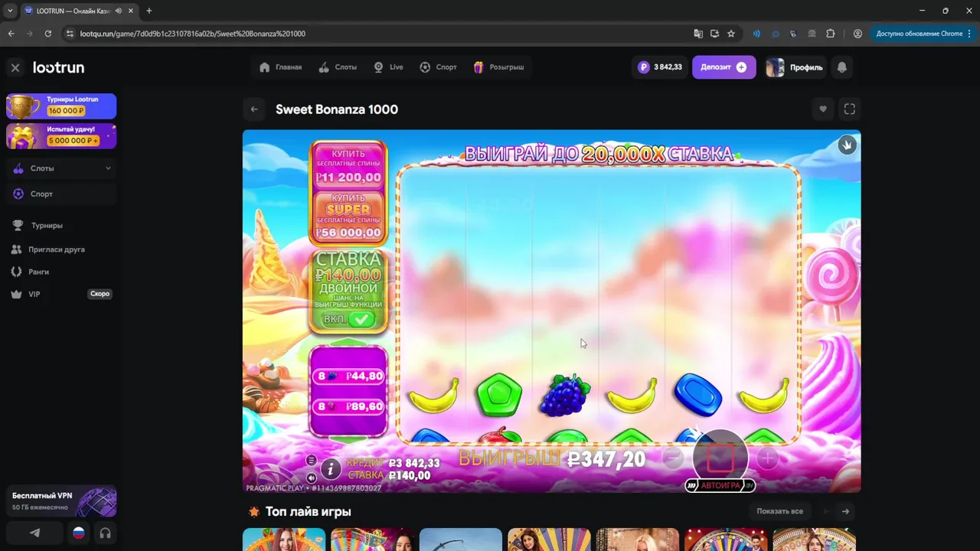
Task: Mute the tab via the speaker icon
Action: point(119,11)
